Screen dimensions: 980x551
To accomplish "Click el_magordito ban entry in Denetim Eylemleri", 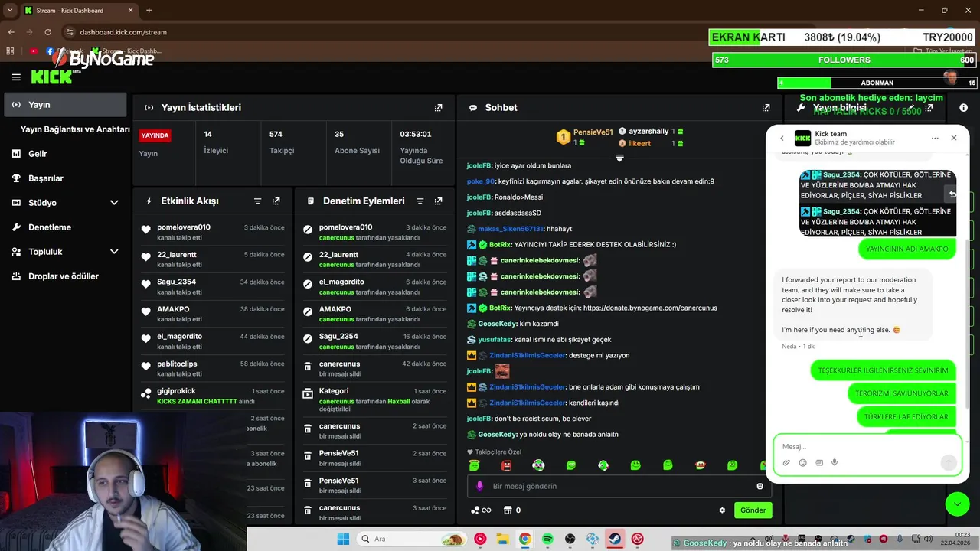I will (x=375, y=287).
